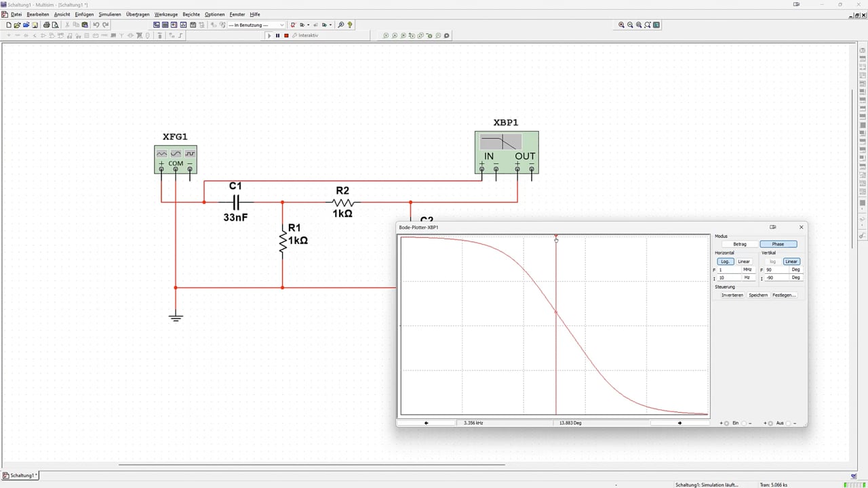Viewport: 868px width, 488px height.
Task: Redo the last action
Action: coord(106,25)
